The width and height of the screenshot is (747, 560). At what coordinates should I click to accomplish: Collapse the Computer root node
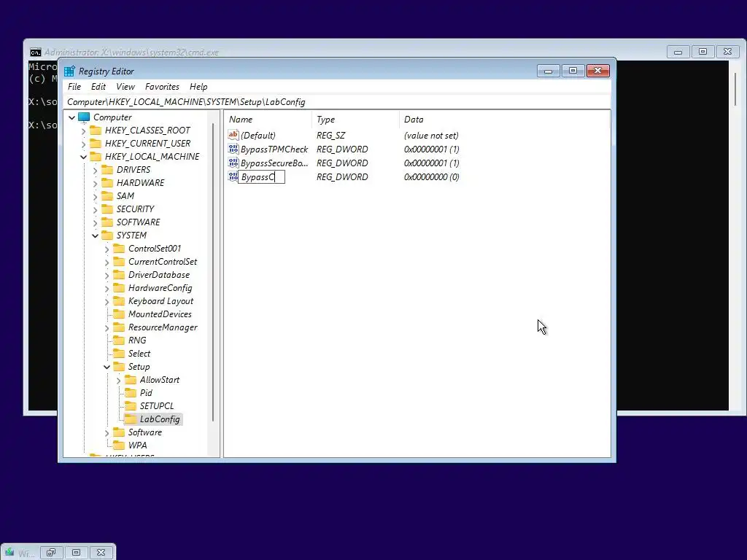[x=72, y=117]
